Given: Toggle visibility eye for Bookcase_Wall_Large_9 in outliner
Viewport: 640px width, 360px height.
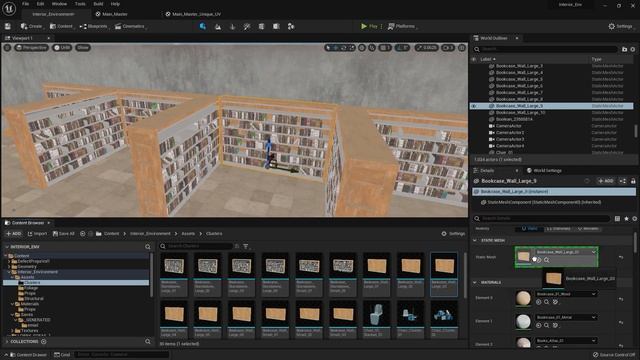Looking at the screenshot, I should tap(474, 106).
